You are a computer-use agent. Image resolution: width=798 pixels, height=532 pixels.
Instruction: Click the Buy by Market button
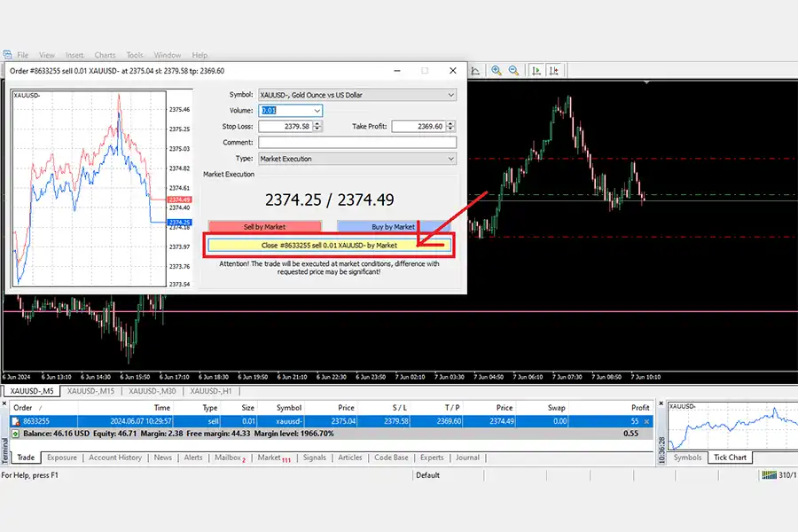[x=394, y=227]
